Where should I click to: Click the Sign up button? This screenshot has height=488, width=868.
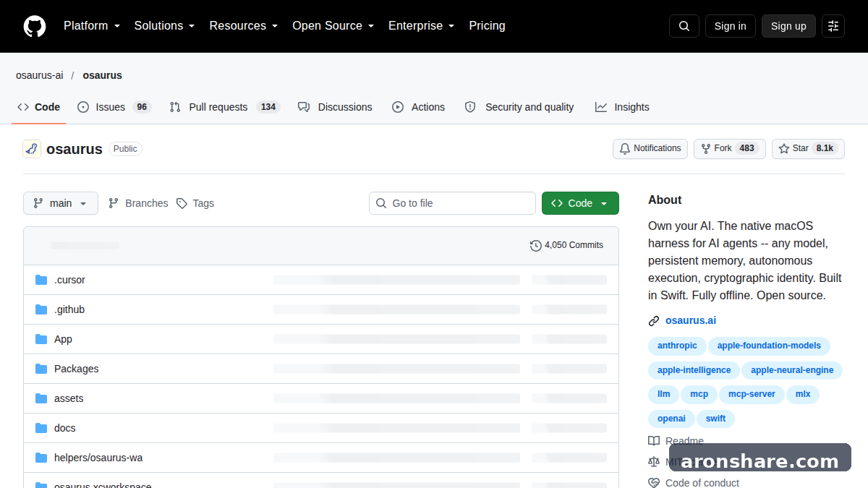pyautogui.click(x=788, y=26)
